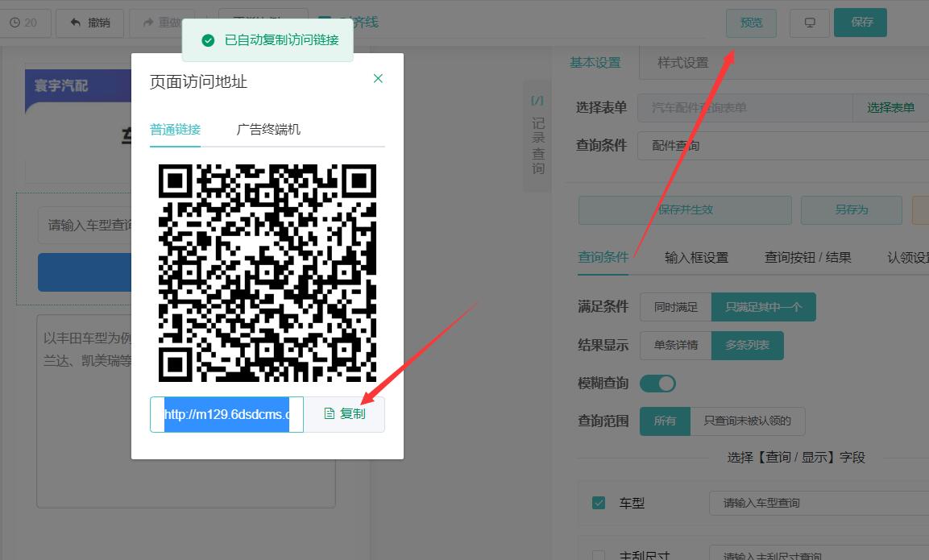The height and width of the screenshot is (560, 929).
Task: Click the 记录查询 side tab
Action: pyautogui.click(x=537, y=135)
